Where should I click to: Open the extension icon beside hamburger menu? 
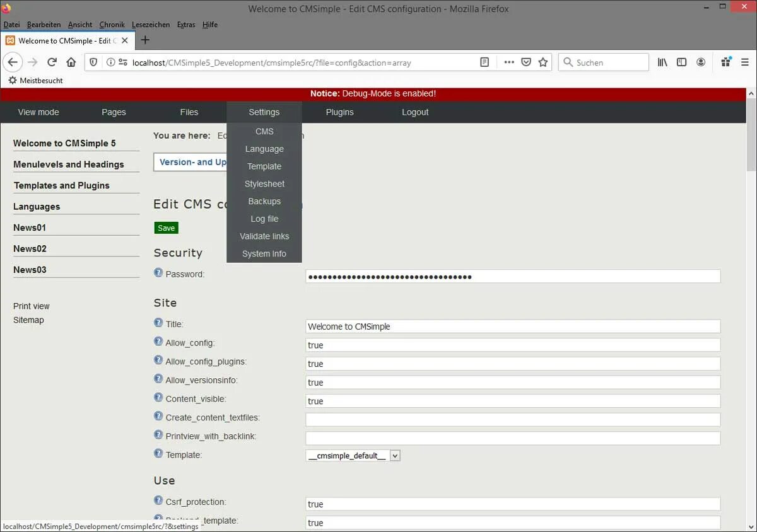(726, 62)
